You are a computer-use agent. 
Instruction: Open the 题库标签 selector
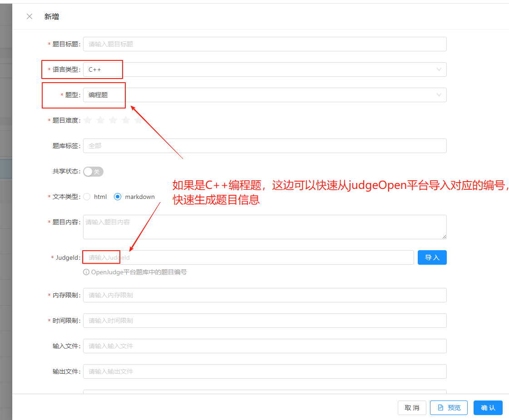[264, 146]
